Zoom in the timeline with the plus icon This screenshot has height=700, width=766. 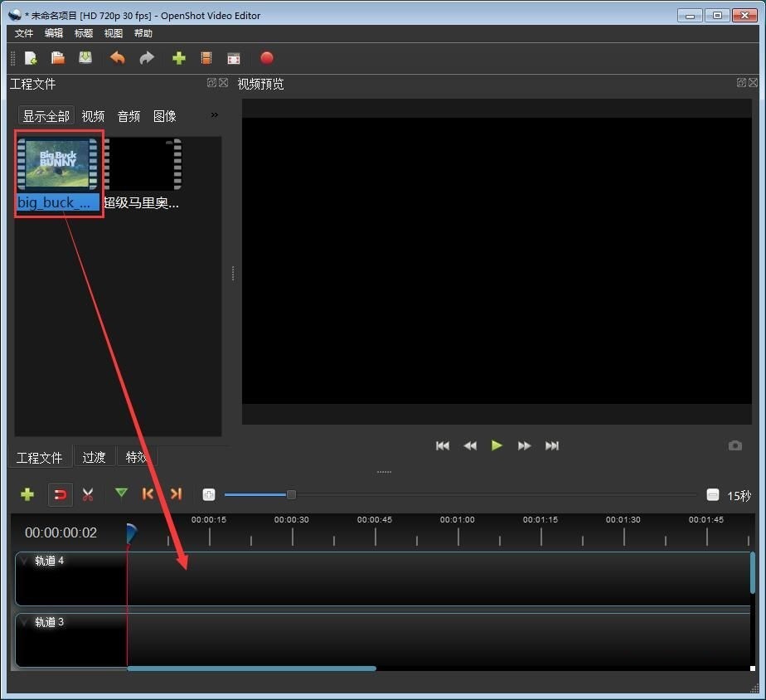(x=209, y=494)
